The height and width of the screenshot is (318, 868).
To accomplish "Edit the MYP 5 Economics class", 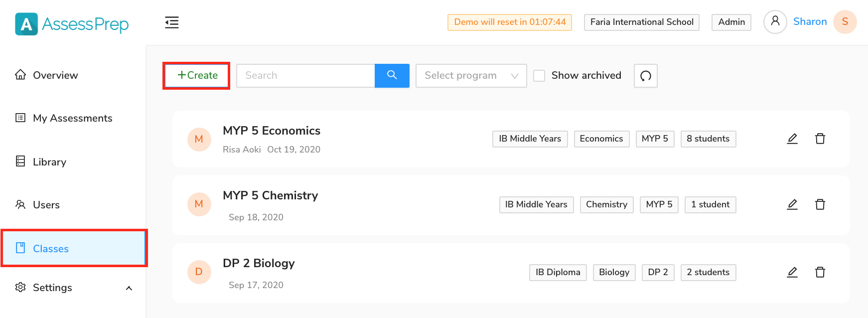I will pos(792,139).
